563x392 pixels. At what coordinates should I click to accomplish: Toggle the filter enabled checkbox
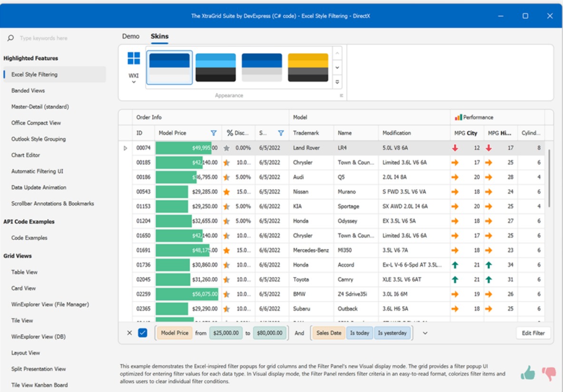(143, 333)
